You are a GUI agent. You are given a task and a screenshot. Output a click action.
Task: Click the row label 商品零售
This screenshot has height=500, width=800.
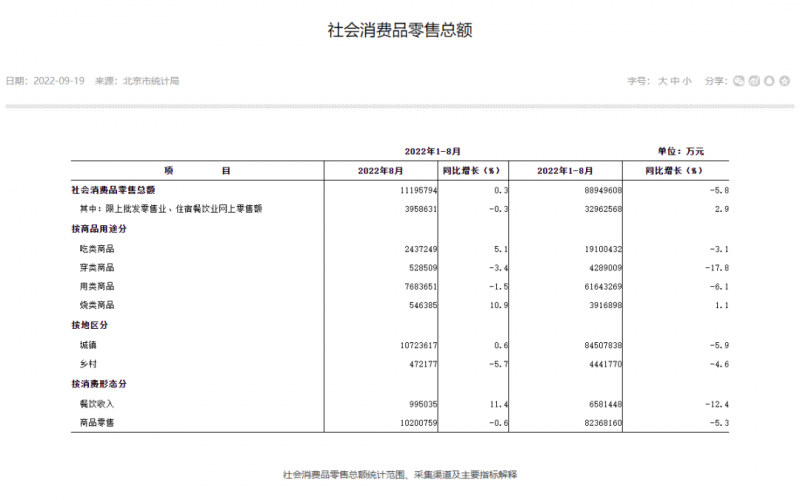(97, 422)
